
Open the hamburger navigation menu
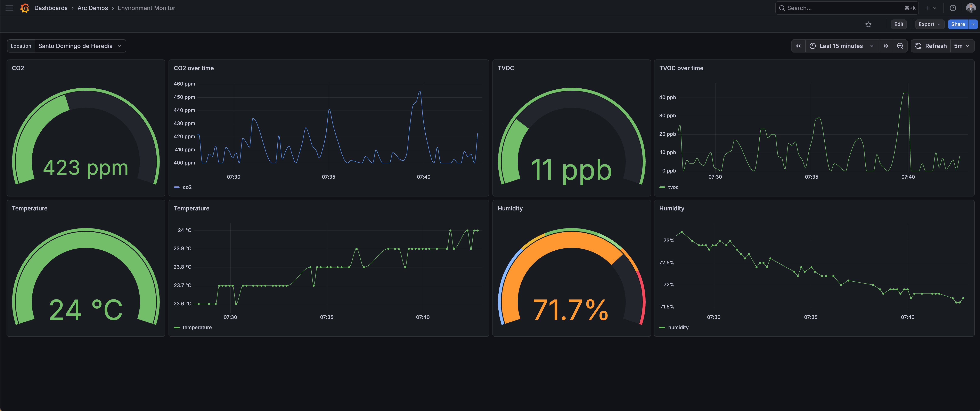[x=9, y=8]
